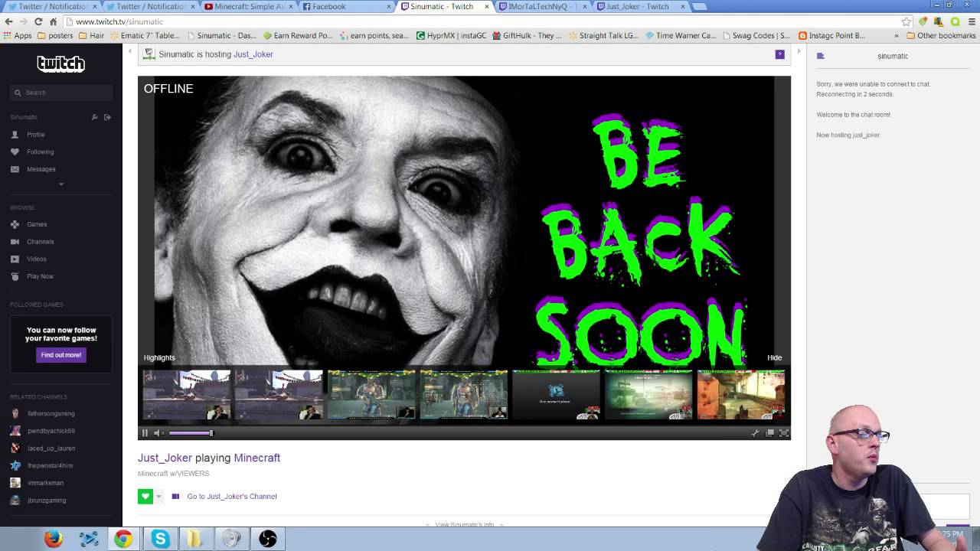Click the Find out more! button
This screenshot has height=551, width=980.
(61, 355)
